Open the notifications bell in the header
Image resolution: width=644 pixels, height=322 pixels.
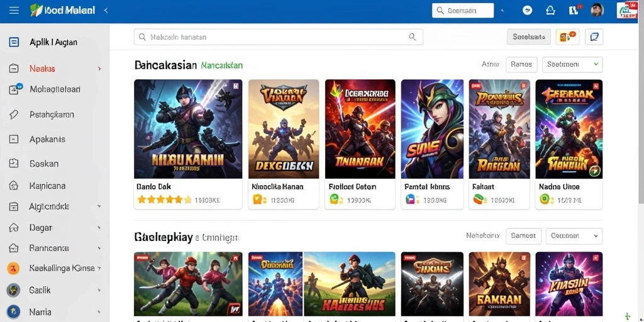tap(551, 11)
